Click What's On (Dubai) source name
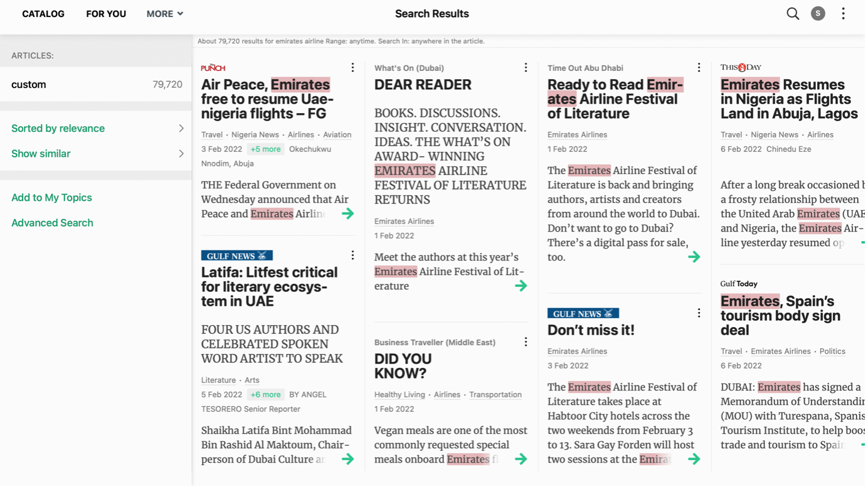 409,68
